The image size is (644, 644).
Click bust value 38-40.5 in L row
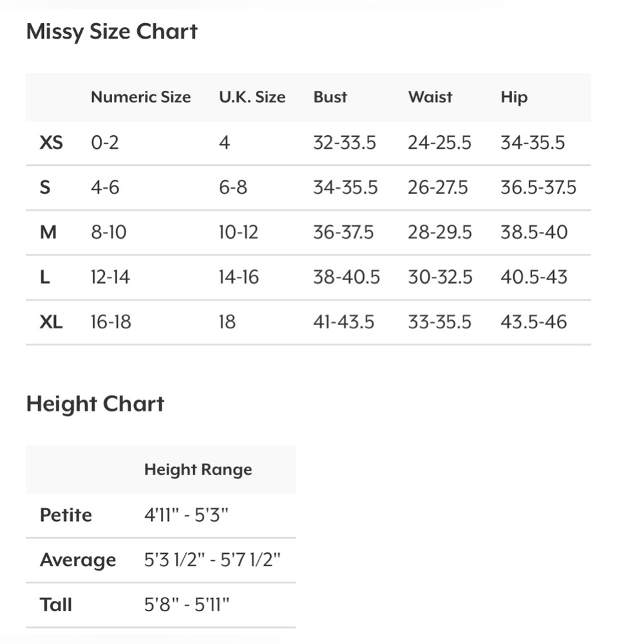[x=346, y=277]
